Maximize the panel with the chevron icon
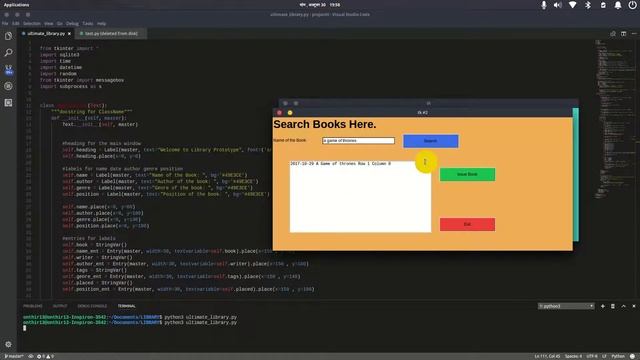Image resolution: width=640 pixels, height=360 pixels. tap(623, 306)
